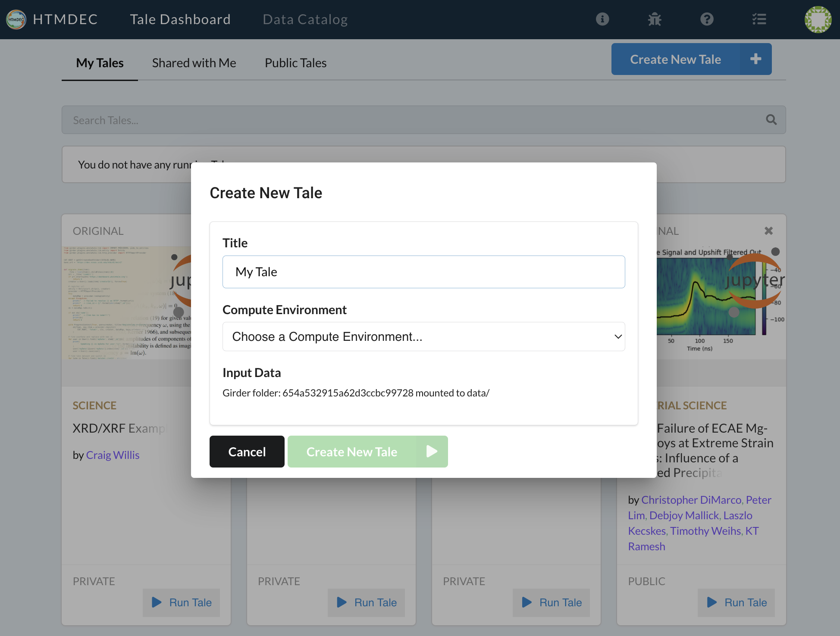Open the Data Catalog menu item
Viewport: 840px width, 636px height.
tap(305, 19)
